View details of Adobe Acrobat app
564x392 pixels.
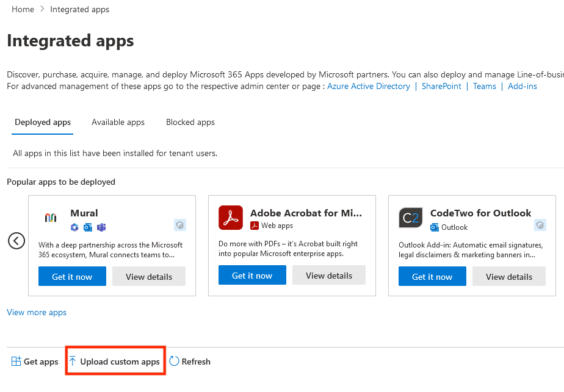pyautogui.click(x=329, y=275)
